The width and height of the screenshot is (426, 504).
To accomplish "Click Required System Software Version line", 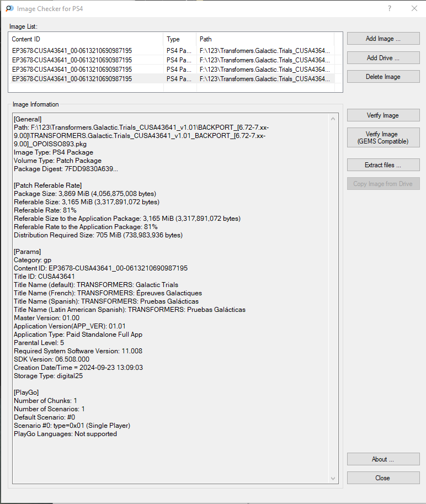I will (x=78, y=351).
